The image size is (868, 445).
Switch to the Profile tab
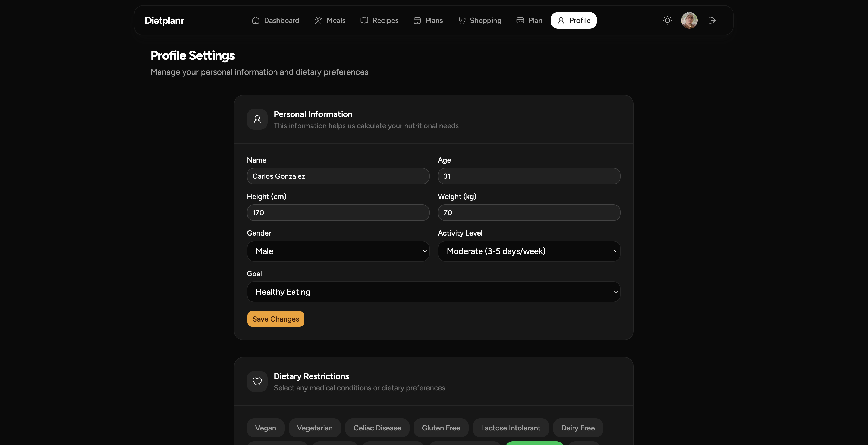click(x=574, y=20)
